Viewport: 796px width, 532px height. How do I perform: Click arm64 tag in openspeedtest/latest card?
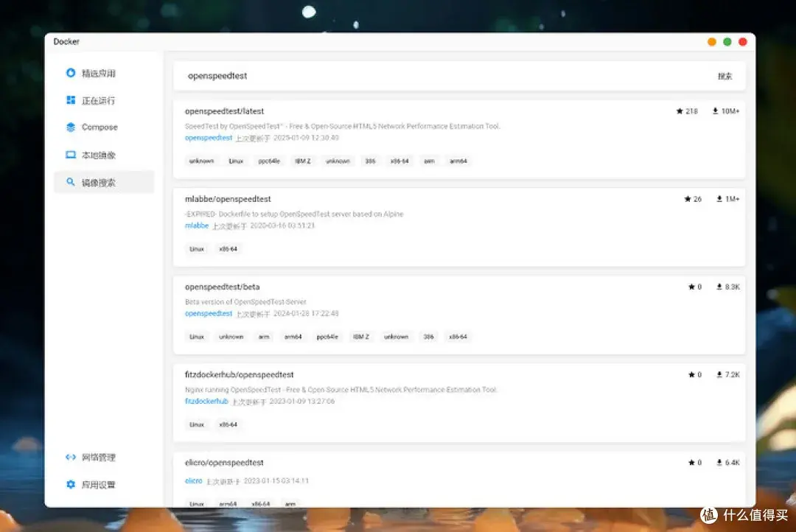[458, 161]
